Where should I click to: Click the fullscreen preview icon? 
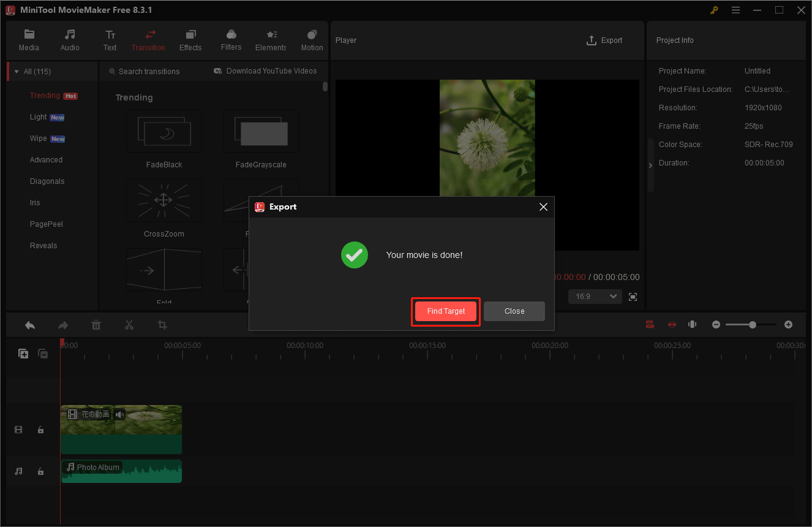[x=633, y=297]
